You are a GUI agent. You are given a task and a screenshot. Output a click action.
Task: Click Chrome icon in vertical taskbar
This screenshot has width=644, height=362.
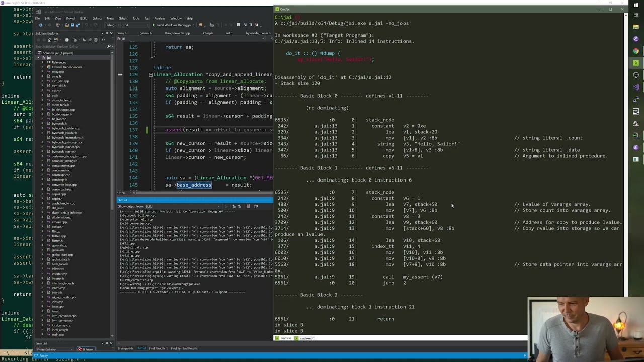tap(636, 51)
